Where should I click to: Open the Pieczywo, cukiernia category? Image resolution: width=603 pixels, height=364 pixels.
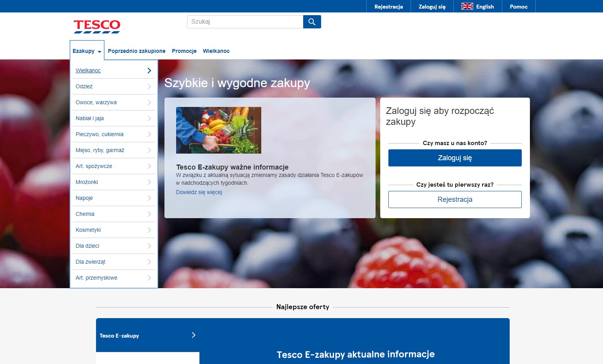pyautogui.click(x=100, y=134)
